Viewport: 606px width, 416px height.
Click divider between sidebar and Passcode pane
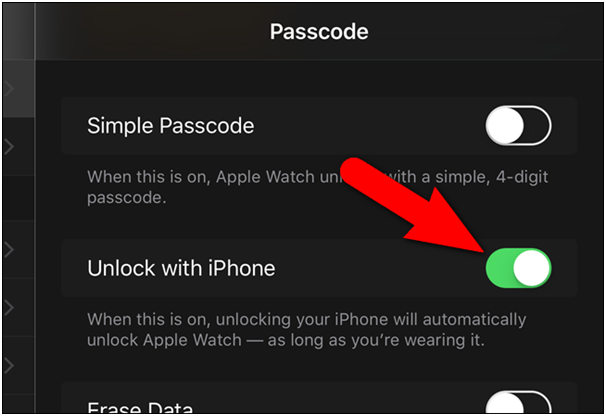(x=35, y=209)
